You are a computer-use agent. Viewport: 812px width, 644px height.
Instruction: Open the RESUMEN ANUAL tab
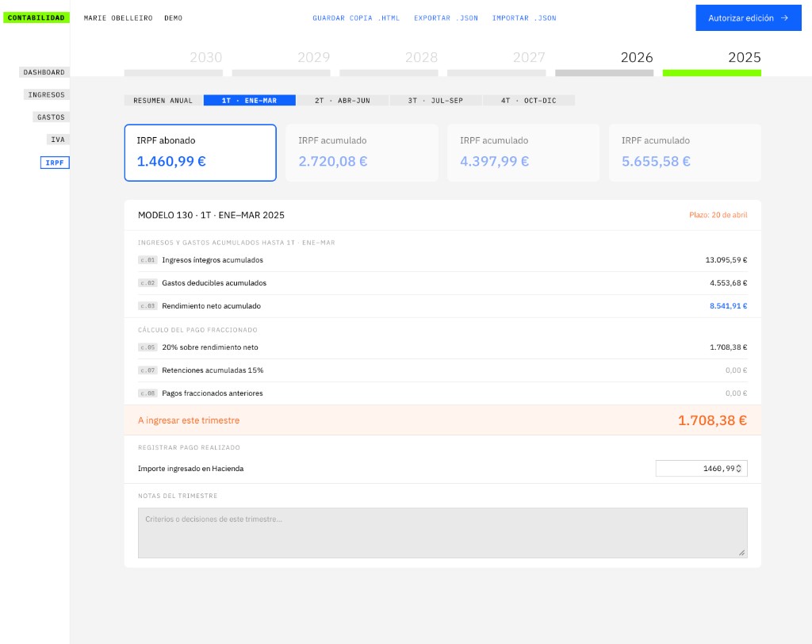tap(163, 101)
